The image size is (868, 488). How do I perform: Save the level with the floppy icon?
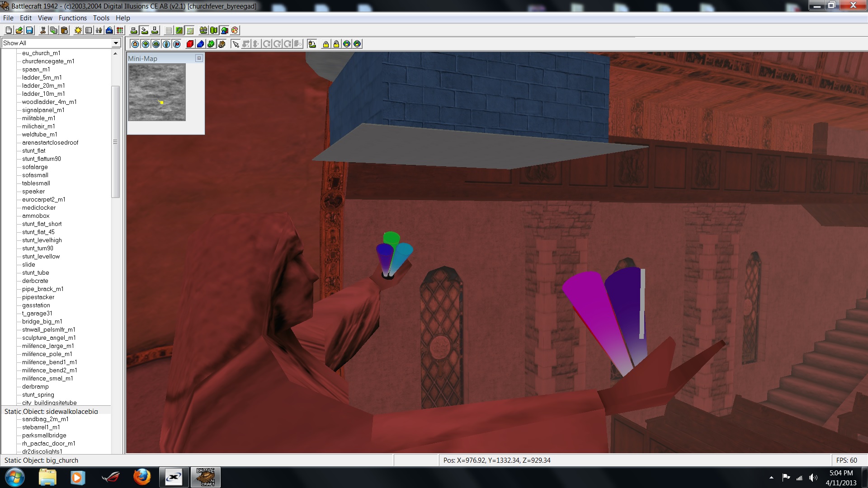[x=29, y=30]
